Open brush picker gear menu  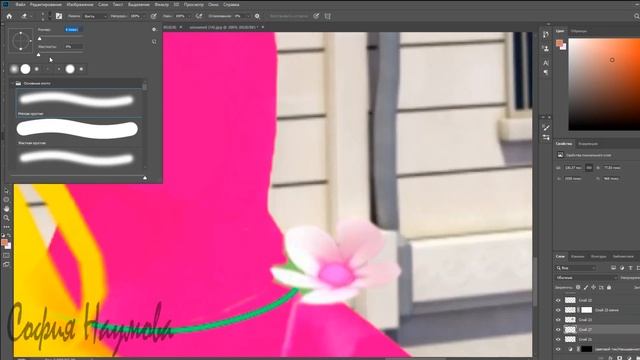154,29
